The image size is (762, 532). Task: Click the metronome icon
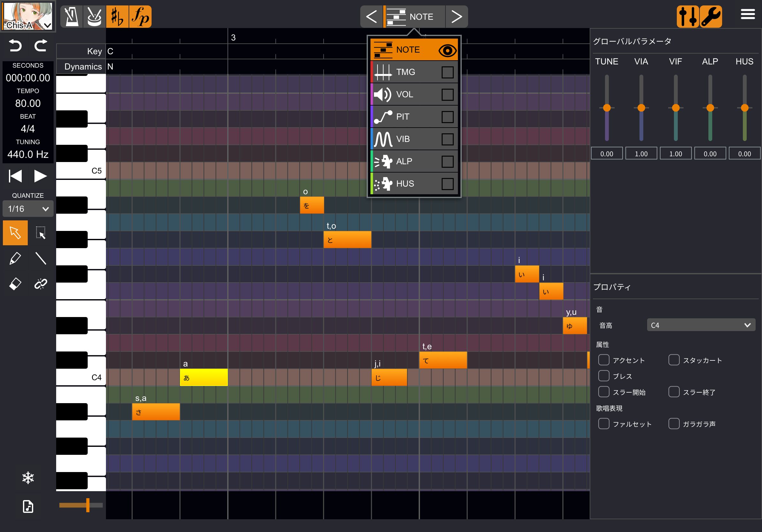tap(72, 17)
